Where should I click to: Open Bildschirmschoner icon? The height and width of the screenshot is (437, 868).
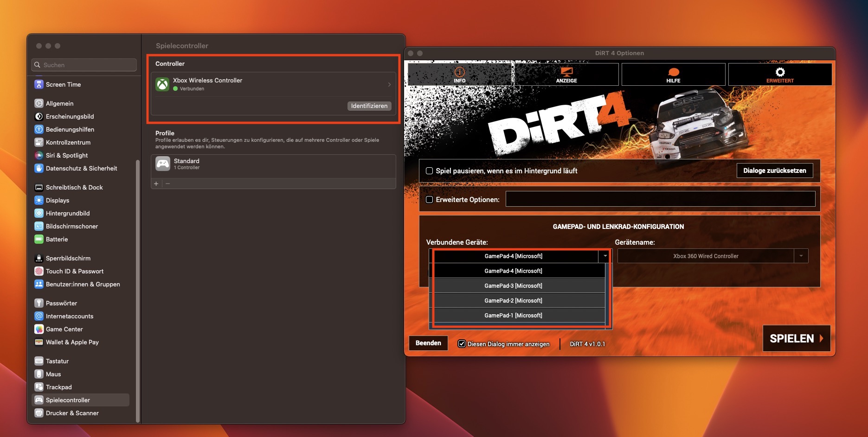coord(39,226)
